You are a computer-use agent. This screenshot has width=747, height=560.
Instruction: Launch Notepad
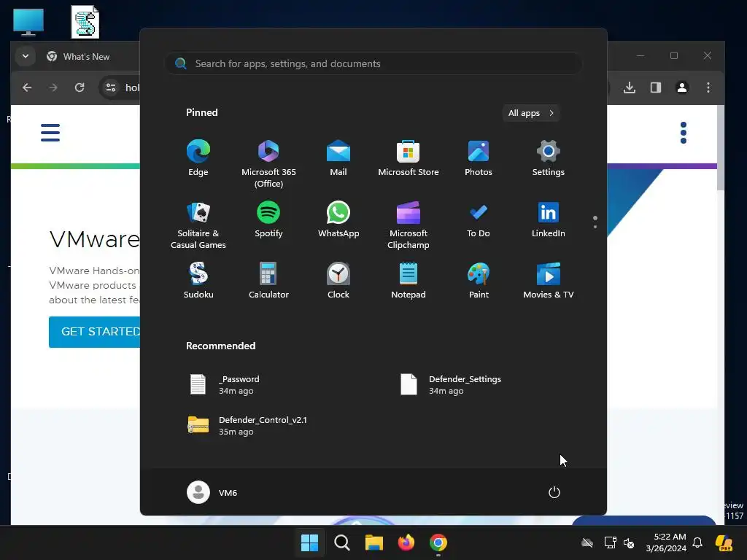[409, 281]
